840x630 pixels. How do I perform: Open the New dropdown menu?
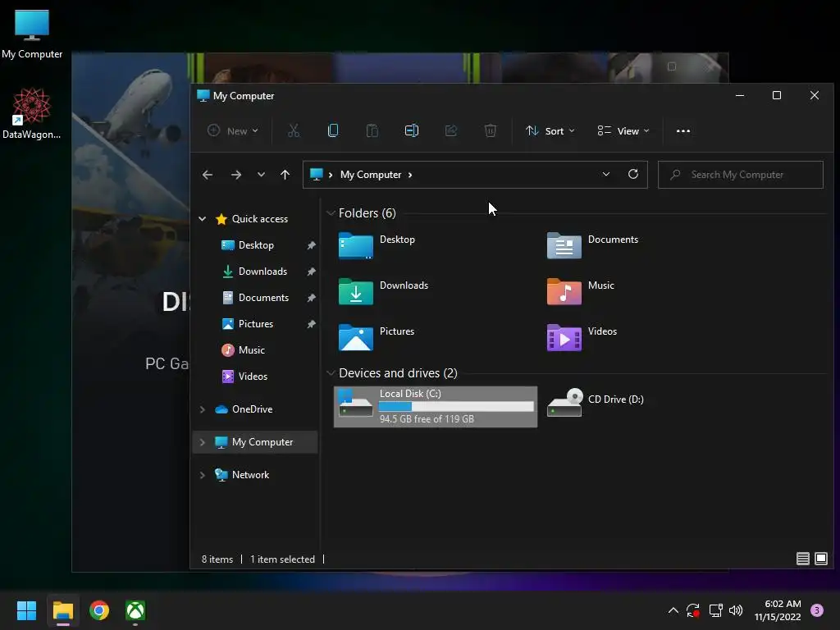233,130
